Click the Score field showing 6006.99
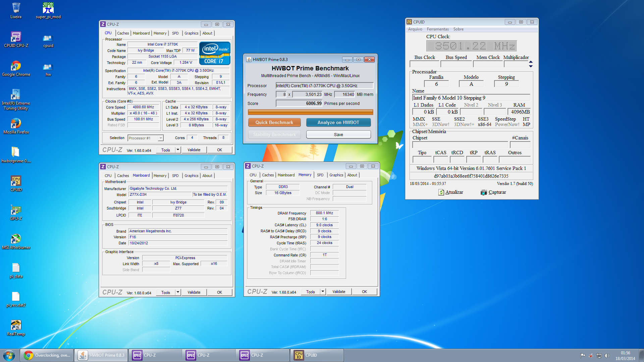The image size is (644, 362). (x=299, y=103)
